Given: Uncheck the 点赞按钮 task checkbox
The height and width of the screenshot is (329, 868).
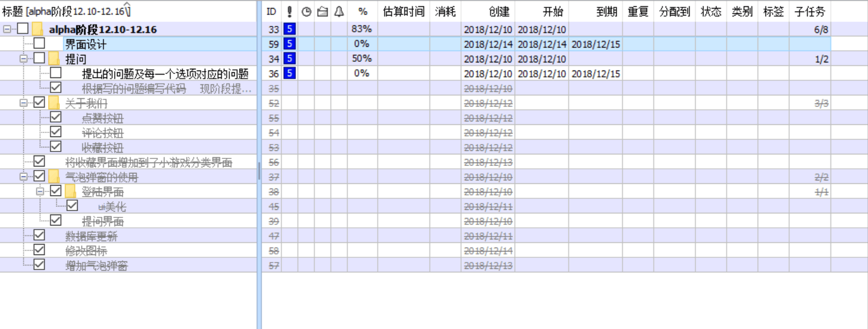Looking at the screenshot, I should click(56, 117).
